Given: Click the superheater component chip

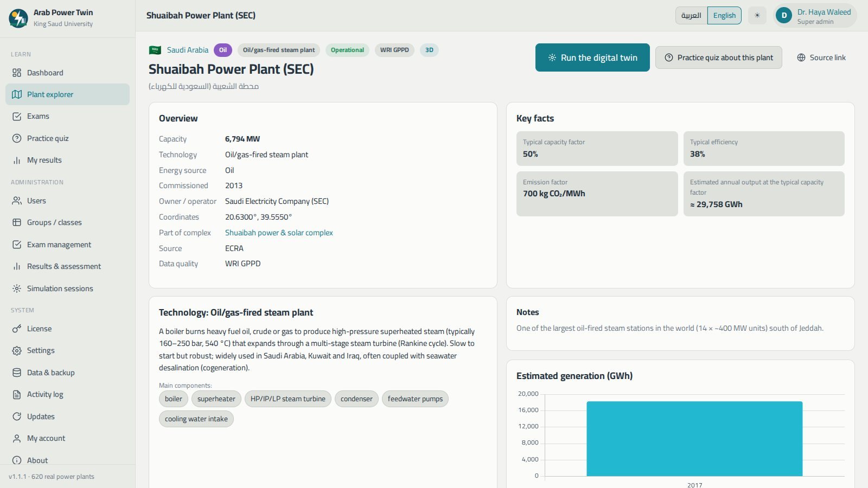Looking at the screenshot, I should pyautogui.click(x=216, y=399).
